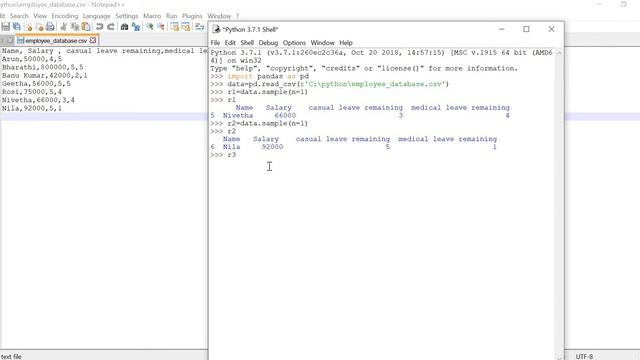The image size is (640, 360).
Task: Open the Help menu in Python Shell
Action: tap(346, 43)
